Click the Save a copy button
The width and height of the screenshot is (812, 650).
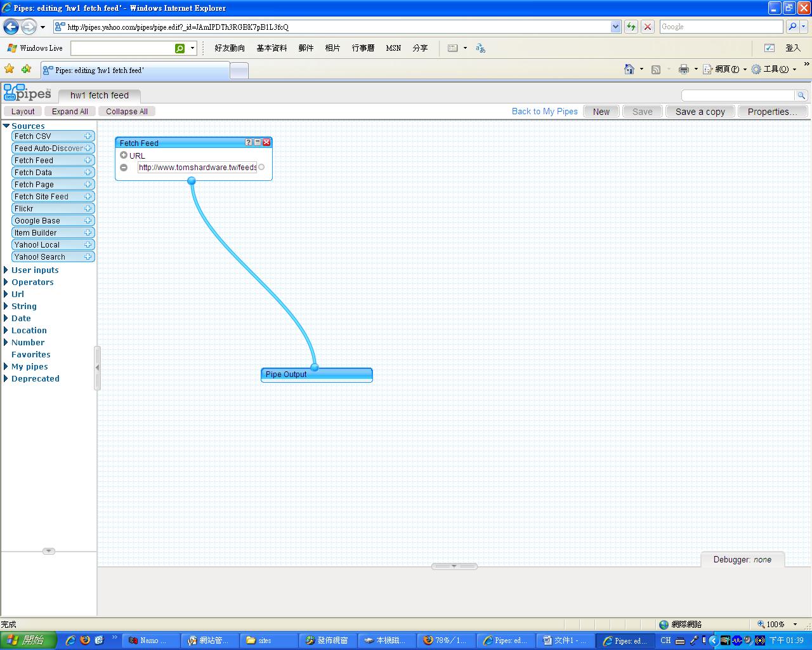(x=700, y=111)
